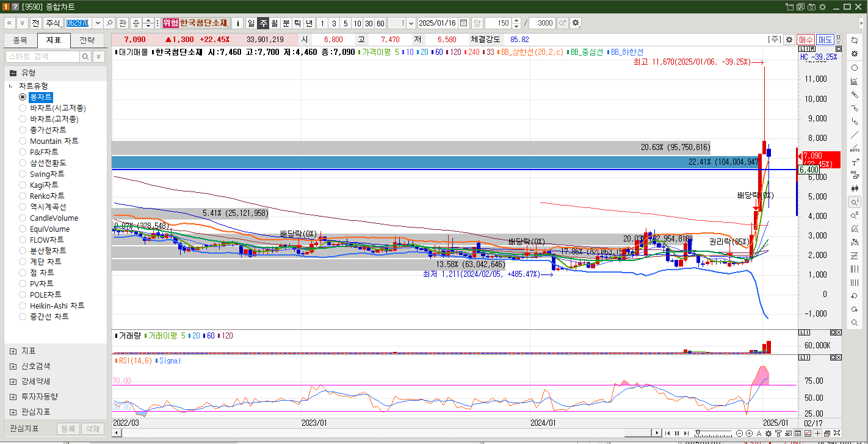
Task: Expand the 신호검색 section
Action: pos(13,367)
